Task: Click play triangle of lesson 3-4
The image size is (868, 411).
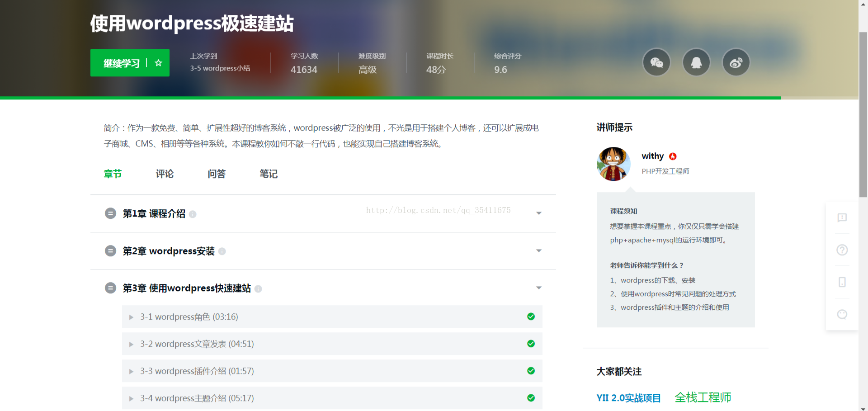Action: [131, 399]
